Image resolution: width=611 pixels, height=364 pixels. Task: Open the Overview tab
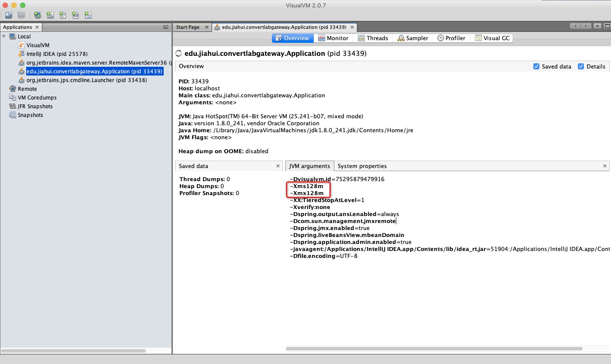(293, 38)
